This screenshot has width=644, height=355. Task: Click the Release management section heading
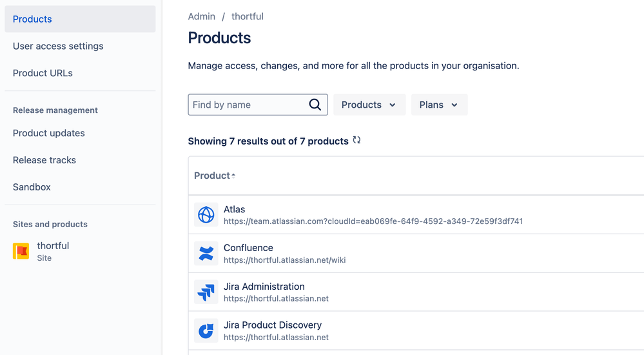pyautogui.click(x=55, y=110)
